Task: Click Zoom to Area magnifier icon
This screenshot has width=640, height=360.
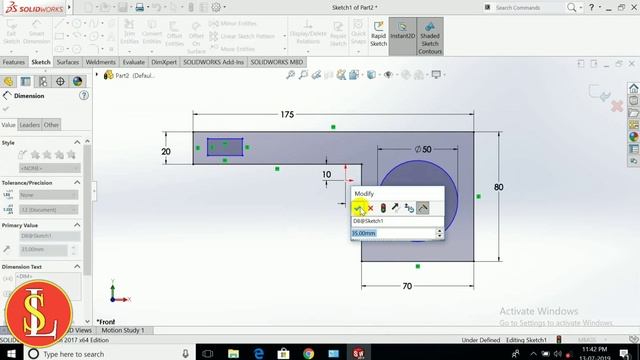Action: point(303,75)
